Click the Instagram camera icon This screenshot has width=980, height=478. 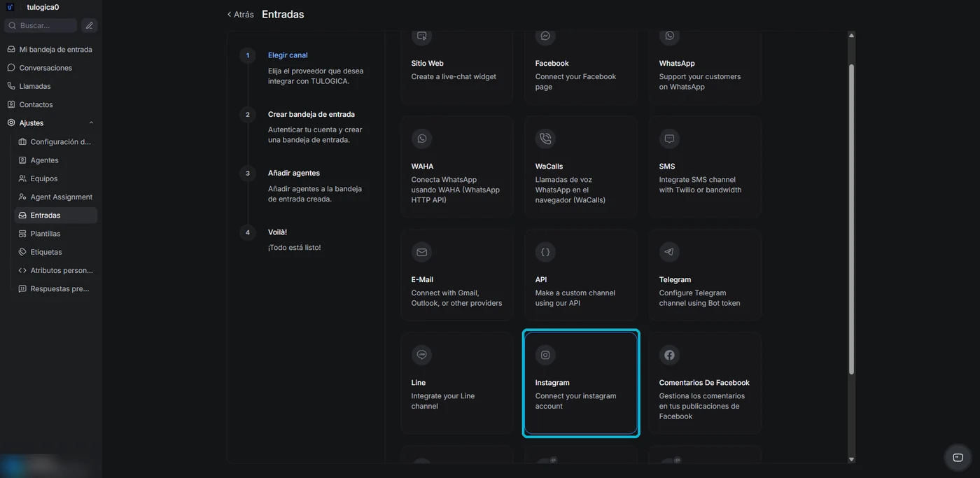545,355
